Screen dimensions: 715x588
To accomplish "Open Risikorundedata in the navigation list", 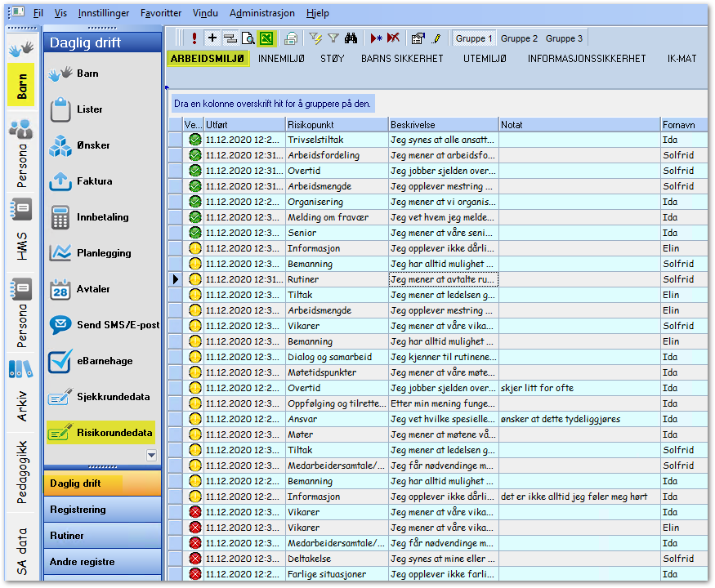I will click(101, 433).
